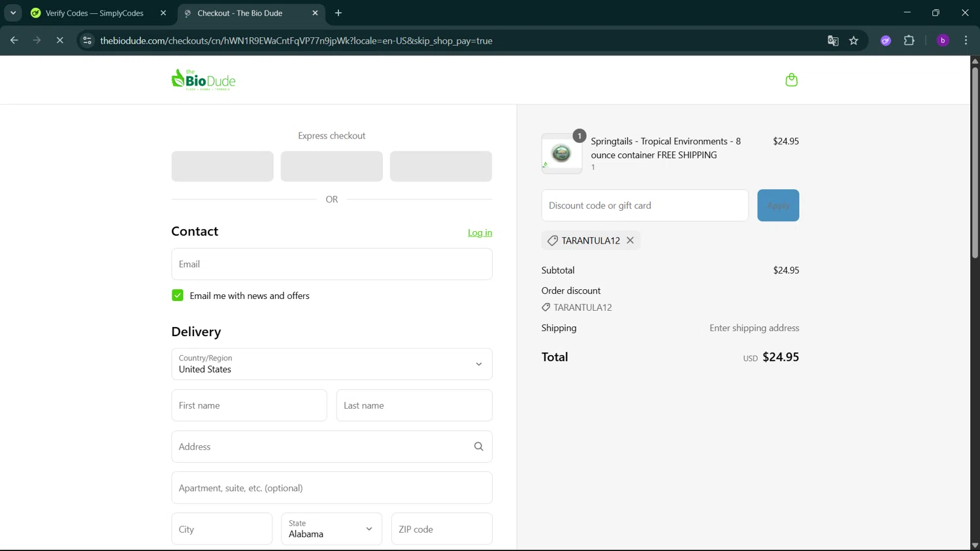Click the Subtotal $24.95 amount
Screen dimensions: 980x551
tap(786, 270)
